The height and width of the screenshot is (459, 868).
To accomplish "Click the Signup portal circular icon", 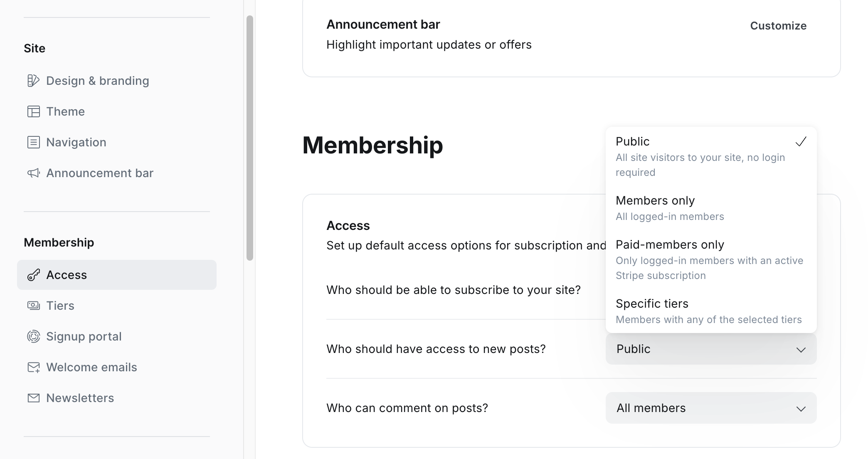I will (33, 336).
